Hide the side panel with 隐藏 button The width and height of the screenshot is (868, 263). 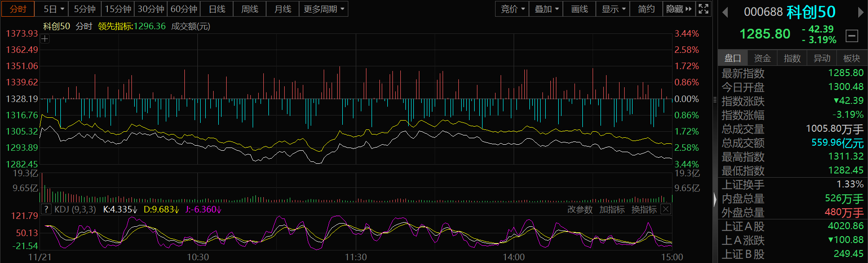679,9
